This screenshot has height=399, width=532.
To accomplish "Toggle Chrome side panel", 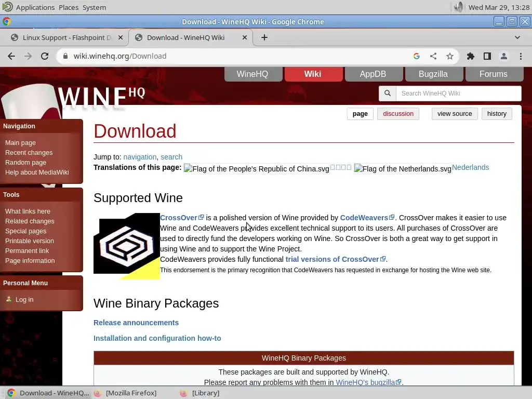I will coord(487,56).
